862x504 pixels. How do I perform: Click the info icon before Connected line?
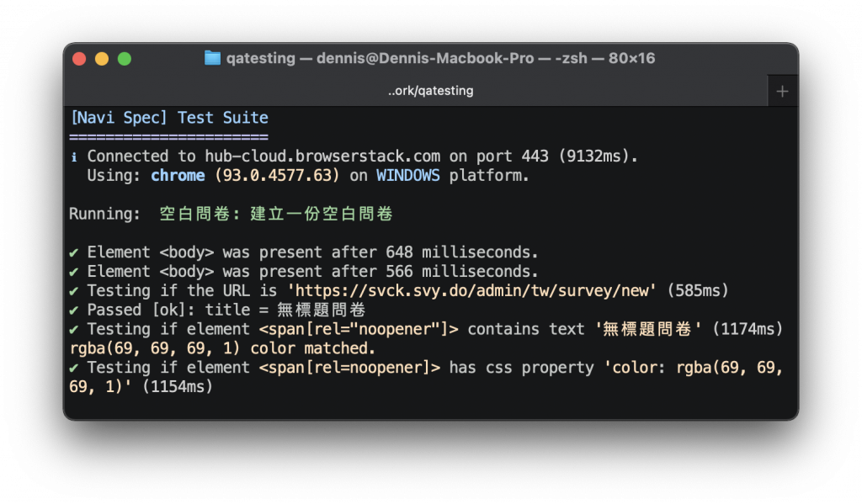click(74, 157)
